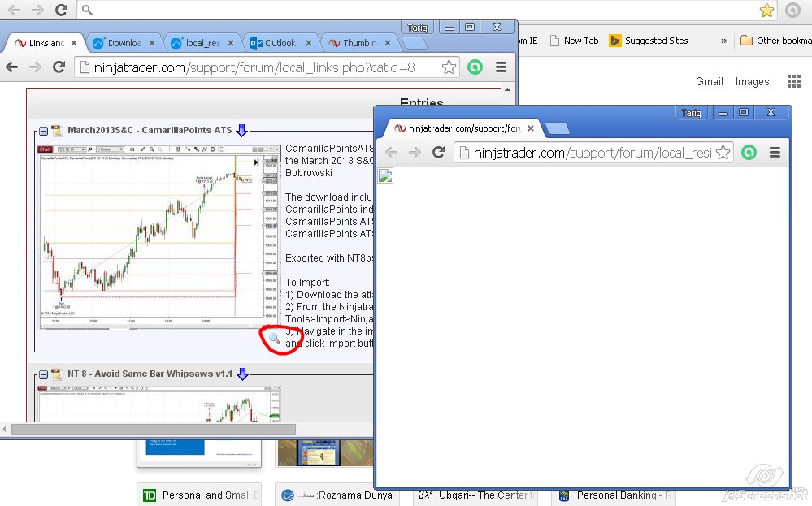Bookmark the local_links page with star icon
Image resolution: width=812 pixels, height=506 pixels.
pyautogui.click(x=449, y=67)
